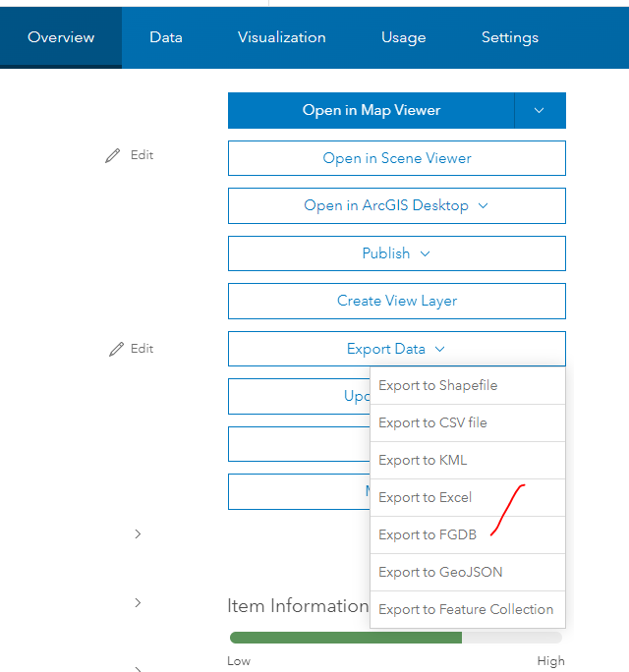The image size is (629, 672).
Task: Choose Export to Excel
Action: [x=426, y=497]
